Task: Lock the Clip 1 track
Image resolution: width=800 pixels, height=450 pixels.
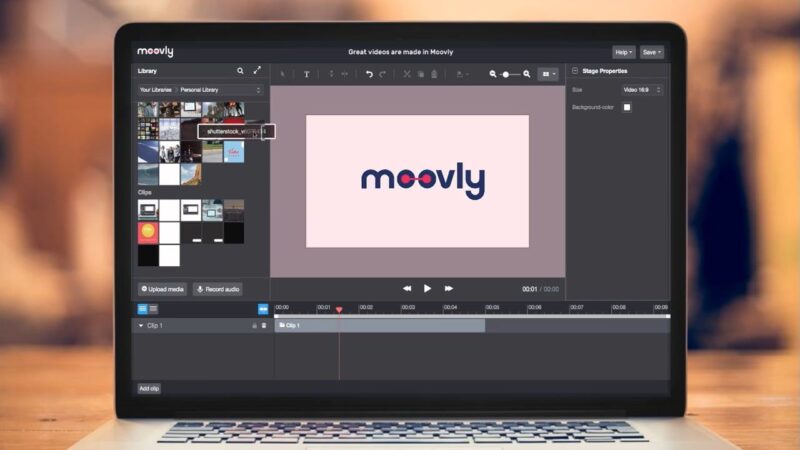Action: coord(254,326)
